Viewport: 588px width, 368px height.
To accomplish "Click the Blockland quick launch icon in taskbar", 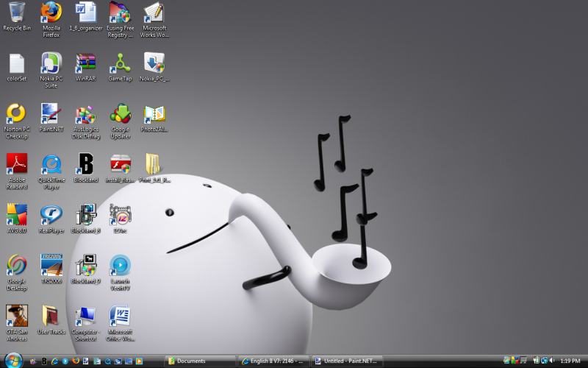I will click(x=44, y=361).
